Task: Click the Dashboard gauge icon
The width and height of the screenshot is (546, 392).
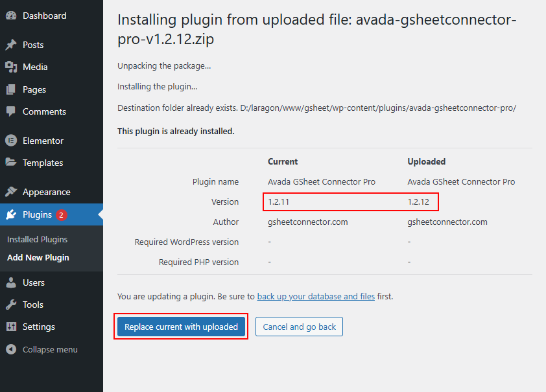Action: pyautogui.click(x=10, y=16)
